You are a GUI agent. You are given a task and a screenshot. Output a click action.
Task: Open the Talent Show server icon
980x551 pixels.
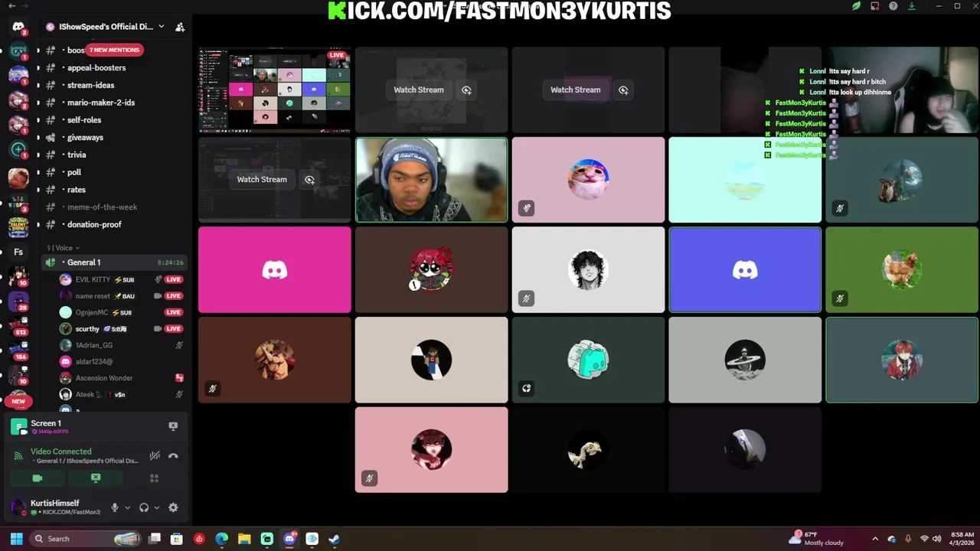(18, 228)
